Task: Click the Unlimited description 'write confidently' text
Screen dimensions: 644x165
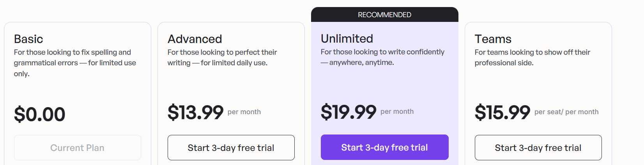Action: click(x=383, y=57)
